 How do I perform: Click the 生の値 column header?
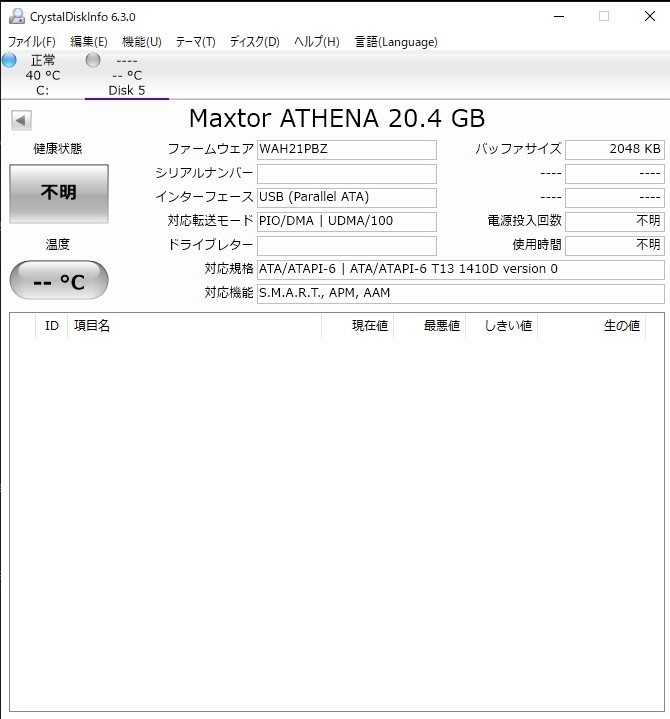coord(592,326)
